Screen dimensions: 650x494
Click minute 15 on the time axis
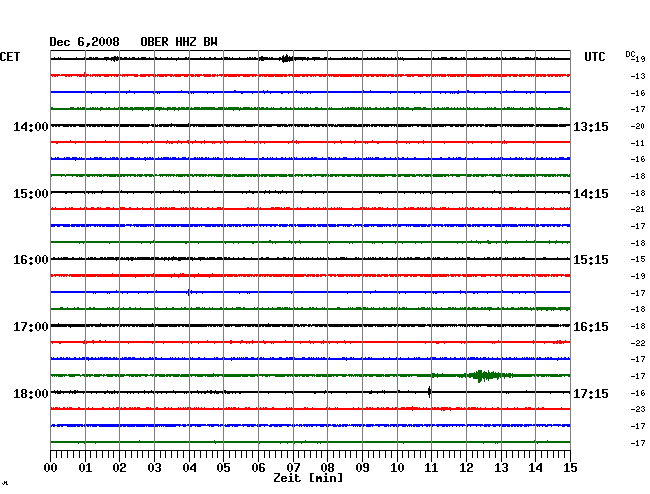(570, 467)
